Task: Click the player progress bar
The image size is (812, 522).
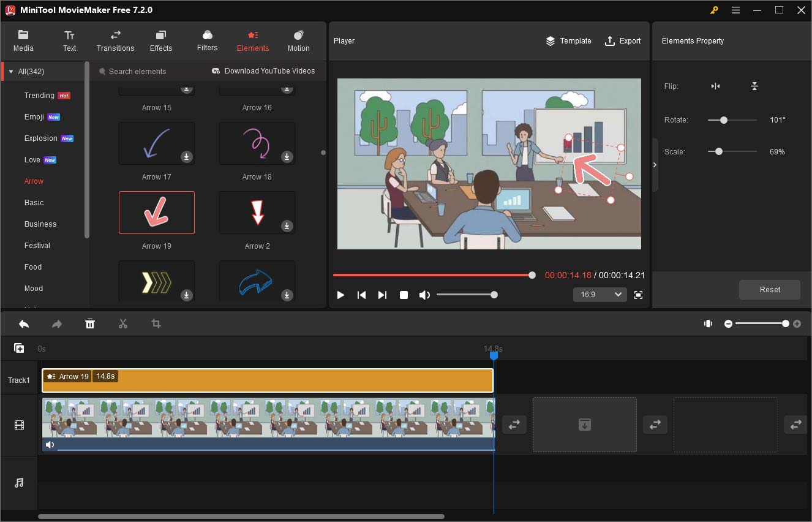Action: click(434, 275)
